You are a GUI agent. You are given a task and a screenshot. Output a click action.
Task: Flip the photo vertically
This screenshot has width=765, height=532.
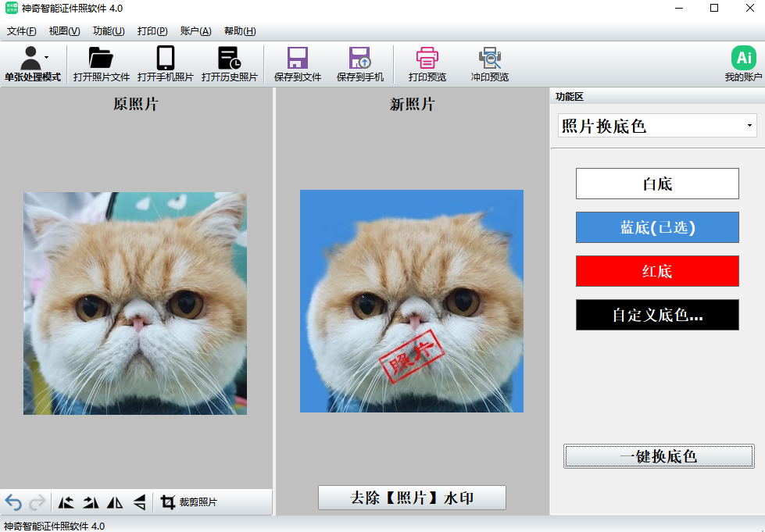click(x=139, y=502)
